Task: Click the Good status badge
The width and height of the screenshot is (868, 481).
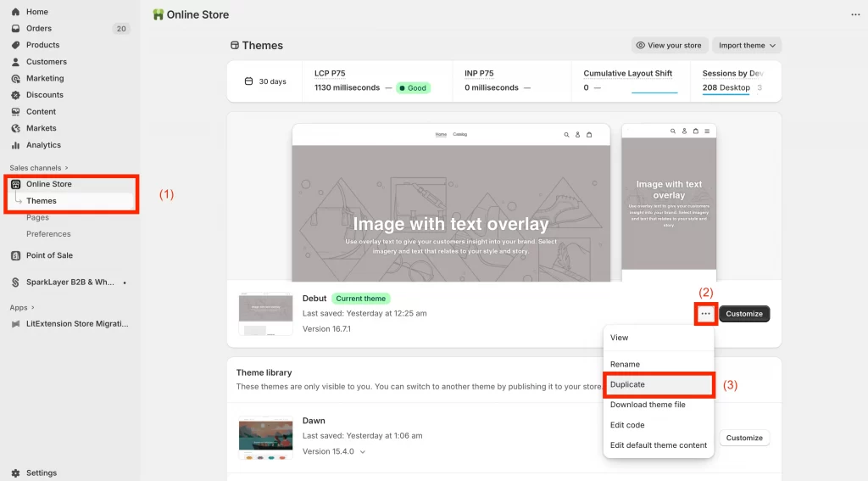Action: click(x=413, y=88)
